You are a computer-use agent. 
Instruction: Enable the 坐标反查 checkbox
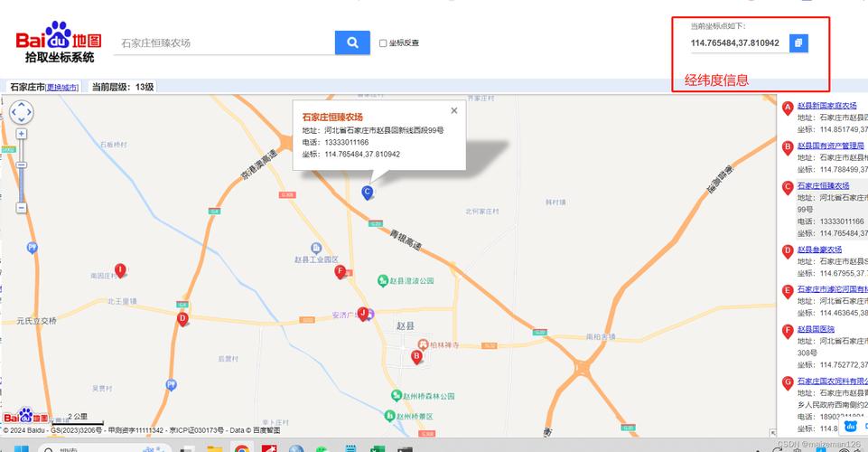[383, 42]
